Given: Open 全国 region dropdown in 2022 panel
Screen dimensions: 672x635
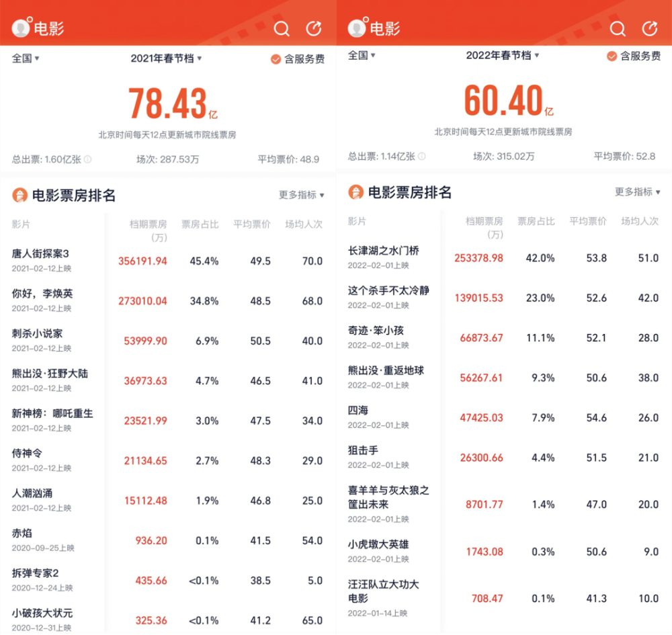Looking at the screenshot, I should click(x=362, y=55).
